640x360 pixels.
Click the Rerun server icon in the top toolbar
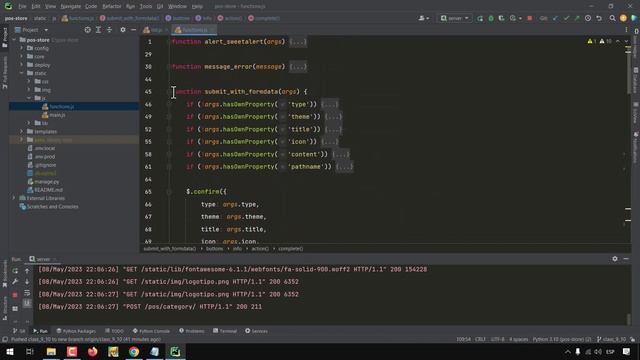point(480,18)
